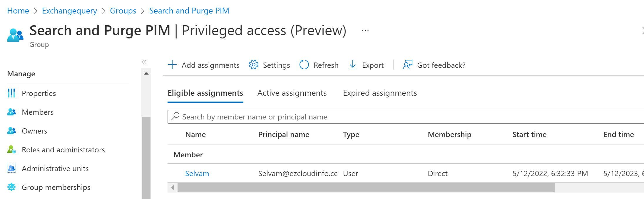Collapse the left navigation pane
The height and width of the screenshot is (199, 644).
pyautogui.click(x=144, y=62)
